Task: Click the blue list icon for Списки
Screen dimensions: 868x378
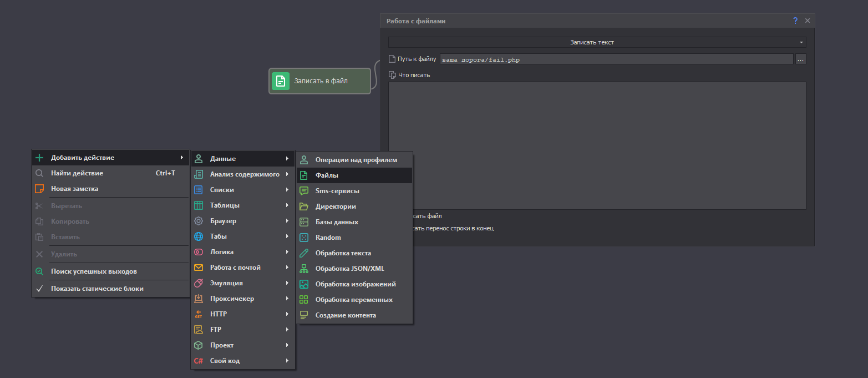Action: click(199, 190)
